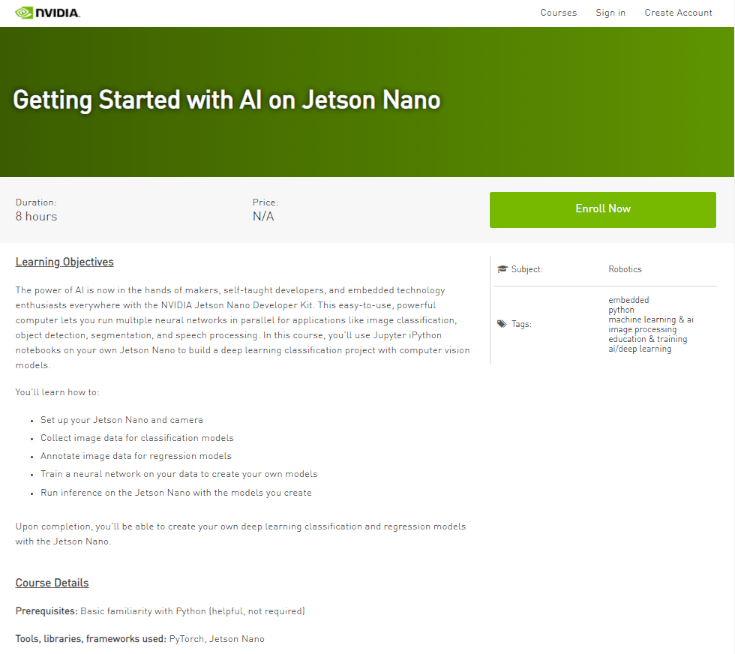The height and width of the screenshot is (654, 735).
Task: Click the NVIDIA logo in the header
Action: click(x=47, y=13)
